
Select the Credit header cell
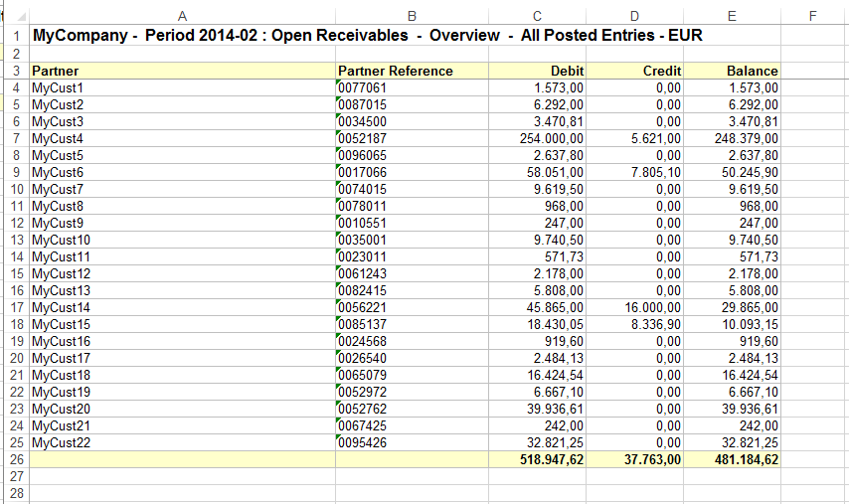point(635,71)
